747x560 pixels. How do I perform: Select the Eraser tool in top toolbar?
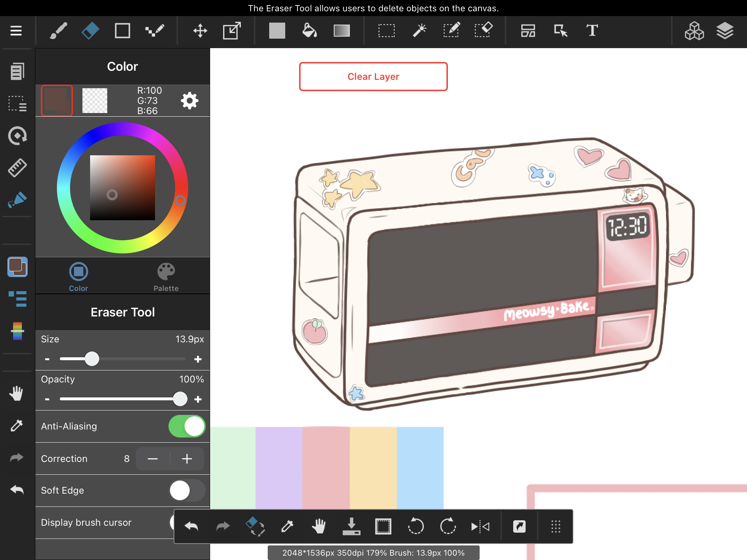tap(90, 31)
